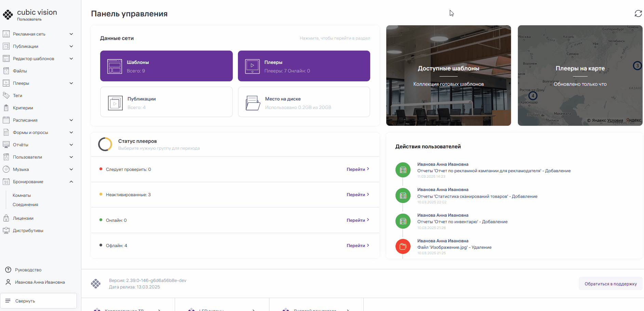Click map cluster marker showing 4
Image resolution: width=644 pixels, height=311 pixels.
pos(533,96)
